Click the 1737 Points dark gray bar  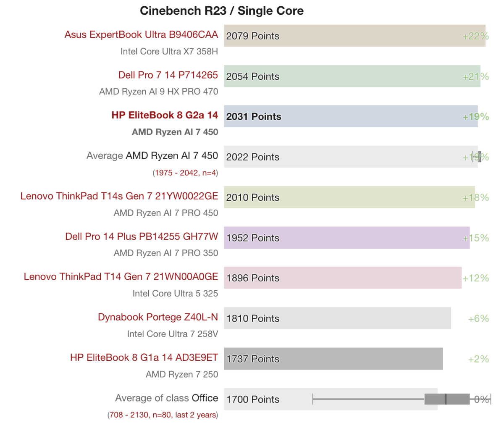(x=333, y=359)
